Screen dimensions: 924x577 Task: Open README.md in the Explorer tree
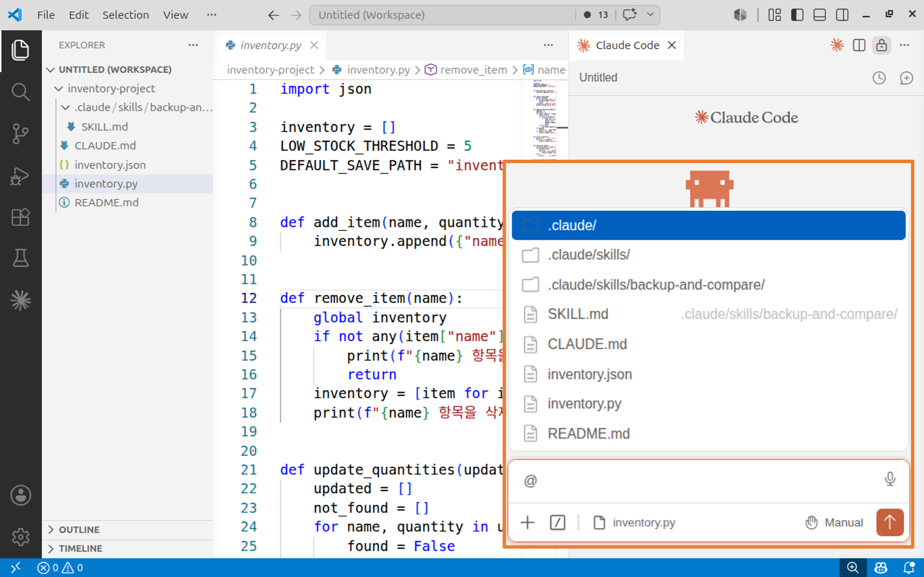(106, 202)
